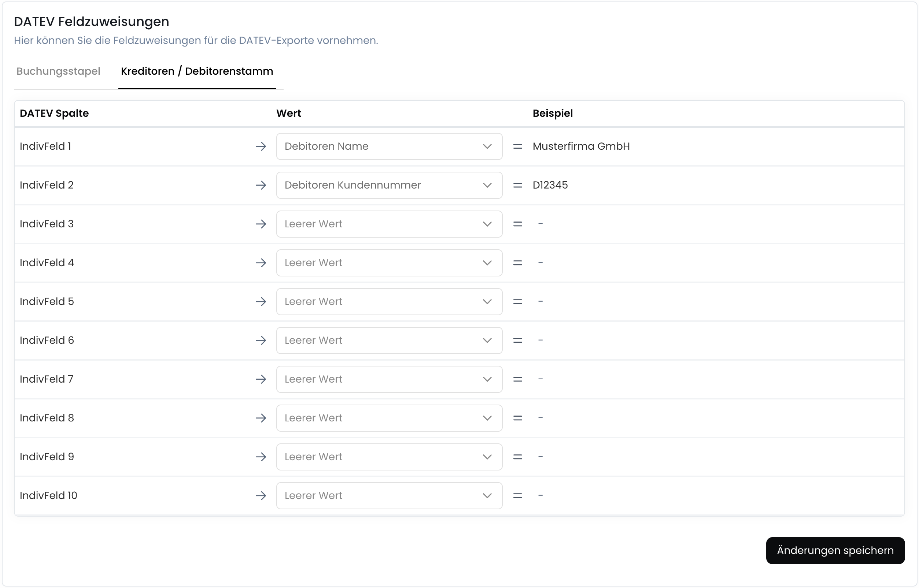Click the chevron in IndivFeld 9 dropdown
Image resolution: width=919 pixels, height=588 pixels.
click(487, 457)
